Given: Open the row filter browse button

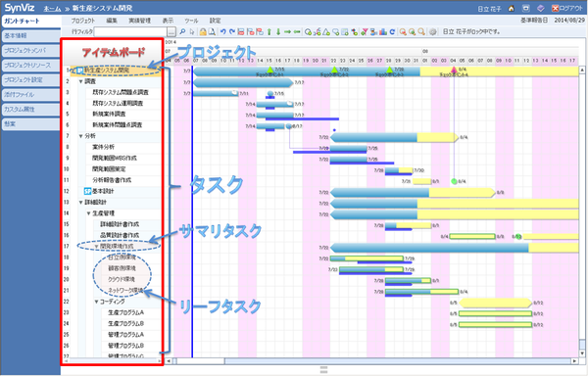Looking at the screenshot, I should pyautogui.click(x=171, y=32).
